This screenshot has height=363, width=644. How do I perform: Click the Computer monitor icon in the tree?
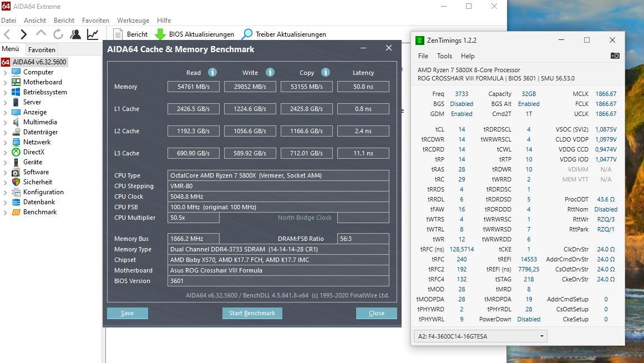[x=16, y=72]
